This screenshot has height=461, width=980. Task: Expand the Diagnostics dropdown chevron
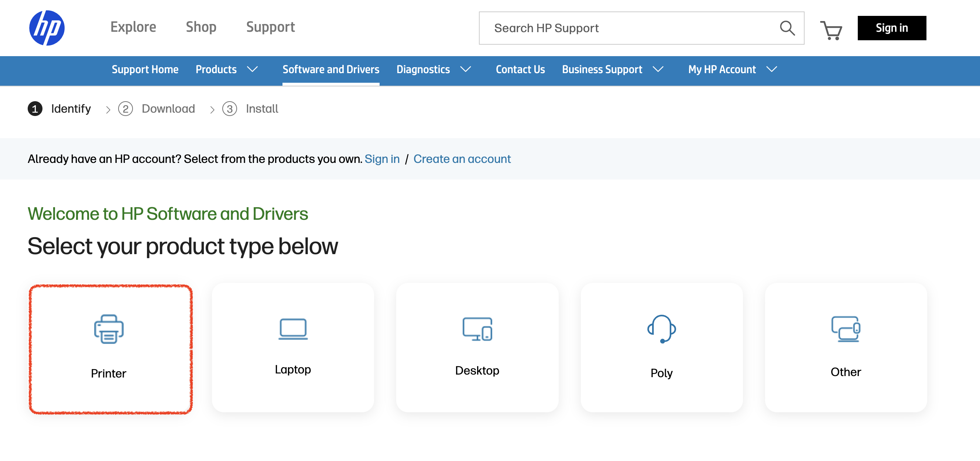[466, 69]
